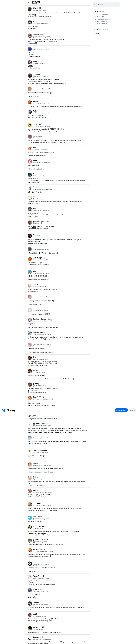Image resolution: width=138 pixels, height=644 pixels.
Task: Click the Trending arrow icon
Action: pyautogui.click(x=96, y=11)
